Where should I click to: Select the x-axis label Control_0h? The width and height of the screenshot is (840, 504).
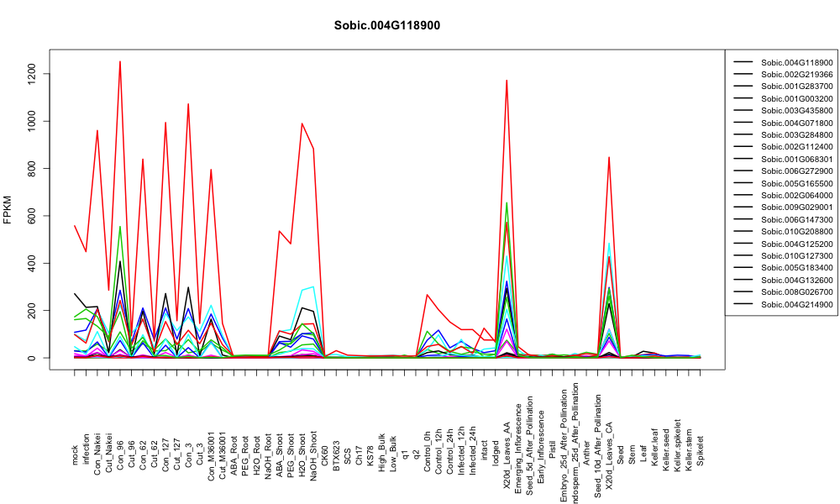427,451
